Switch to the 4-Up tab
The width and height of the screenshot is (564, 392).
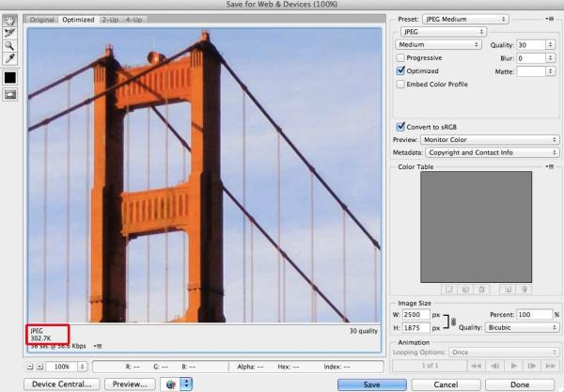(x=133, y=19)
